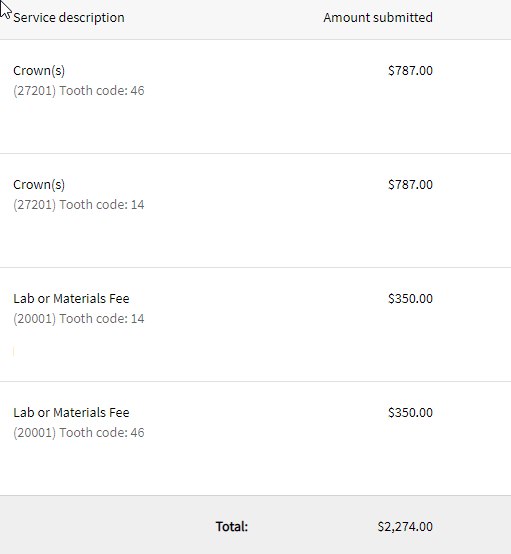This screenshot has width=511, height=554.
Task: Click the $787.00 amount for tooth 14
Action: [x=410, y=185]
